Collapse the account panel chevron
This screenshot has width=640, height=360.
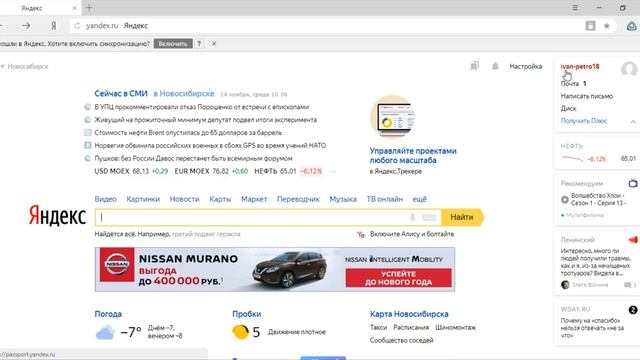[x=633, y=121]
